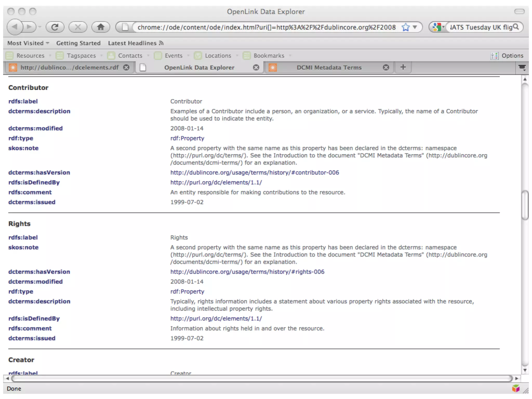Open the rdf:Property link under Rights
The width and height of the screenshot is (532, 399).
point(187,291)
